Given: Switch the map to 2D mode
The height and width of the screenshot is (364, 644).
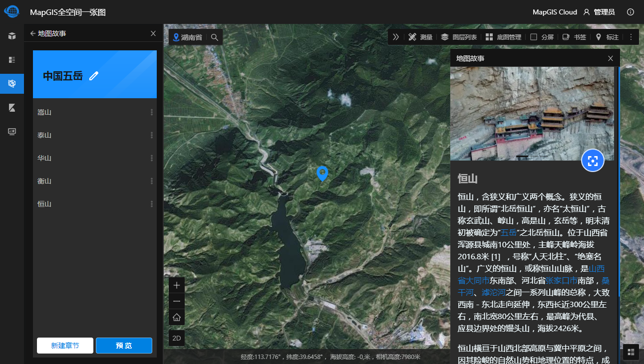Looking at the screenshot, I should (177, 338).
